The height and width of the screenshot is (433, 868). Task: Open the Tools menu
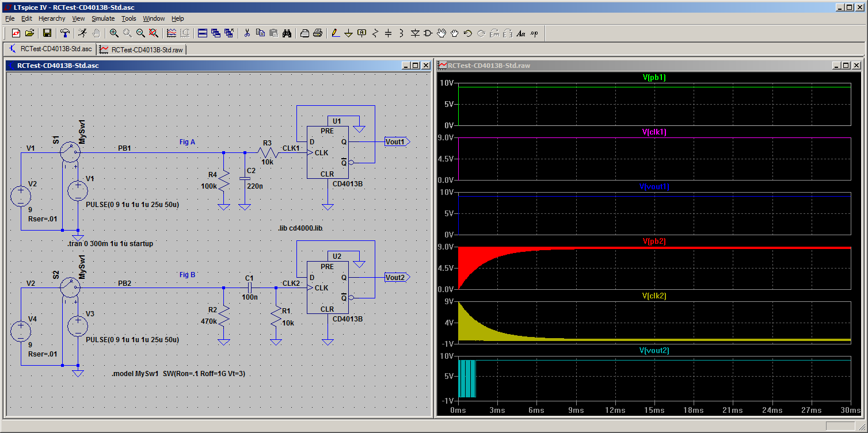[x=129, y=18]
